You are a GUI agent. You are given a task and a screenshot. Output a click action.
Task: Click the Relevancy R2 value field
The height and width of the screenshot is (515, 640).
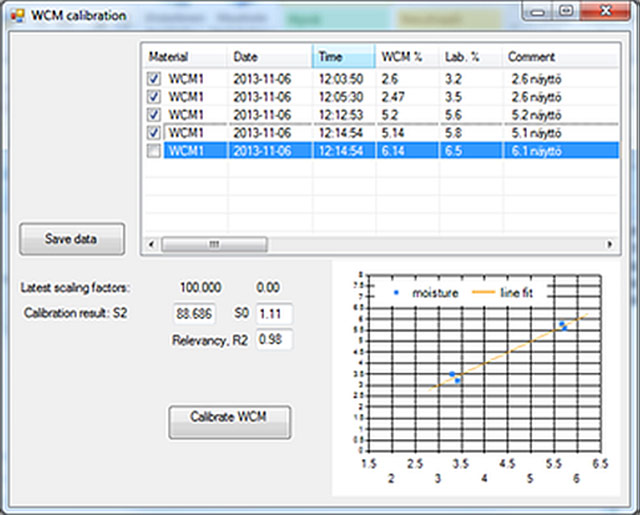point(273,340)
